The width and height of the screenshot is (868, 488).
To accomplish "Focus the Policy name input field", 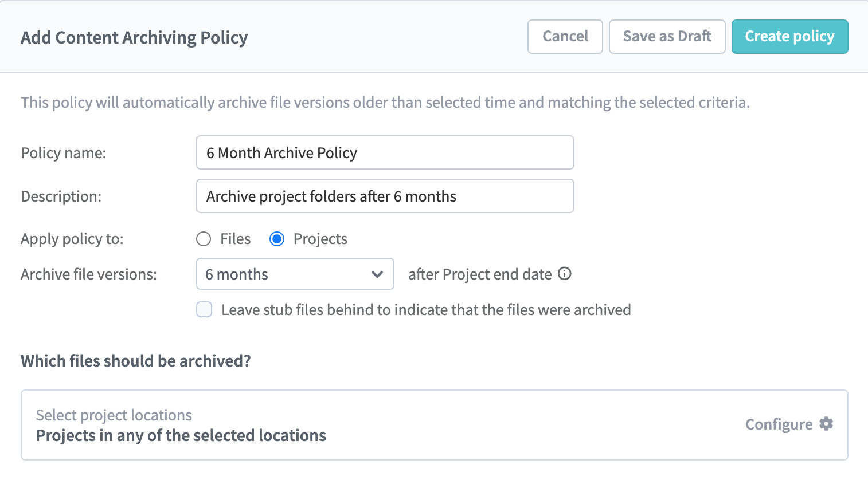I will pos(385,153).
